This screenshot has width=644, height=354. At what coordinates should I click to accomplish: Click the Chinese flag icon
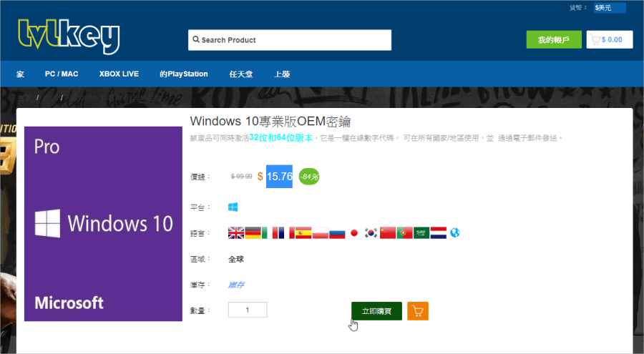pos(388,233)
